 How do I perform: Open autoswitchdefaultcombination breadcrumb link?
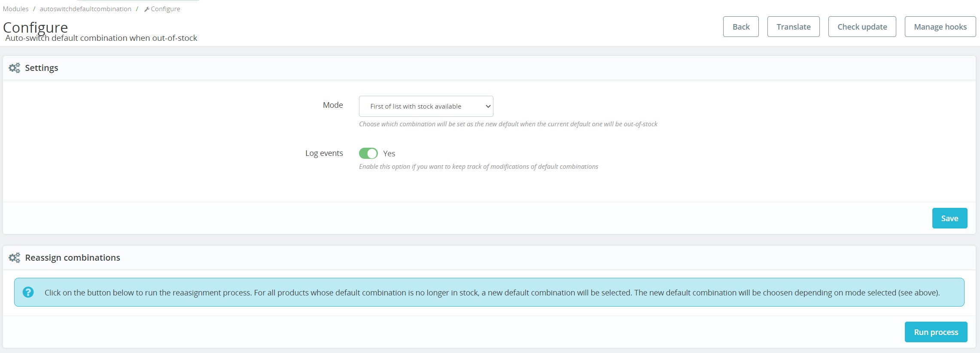click(x=85, y=9)
